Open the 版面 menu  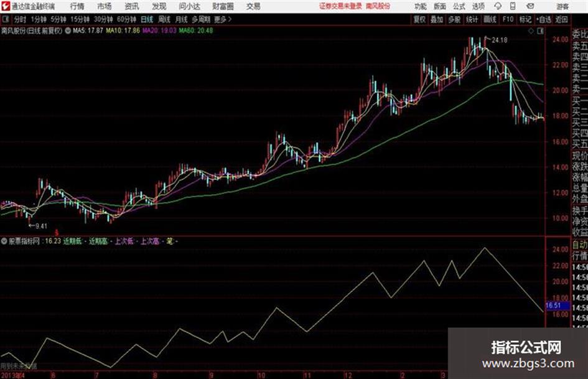pyautogui.click(x=440, y=6)
